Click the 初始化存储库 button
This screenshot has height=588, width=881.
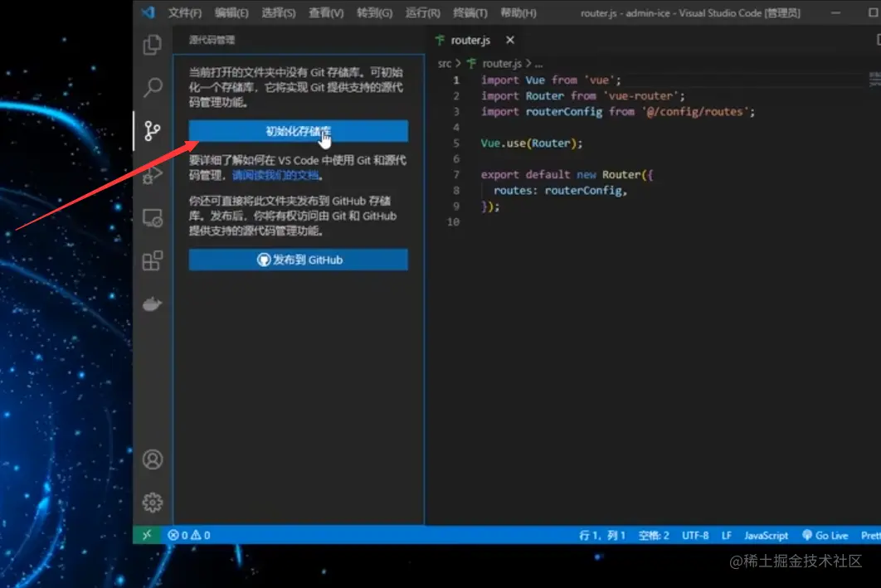coord(299,131)
